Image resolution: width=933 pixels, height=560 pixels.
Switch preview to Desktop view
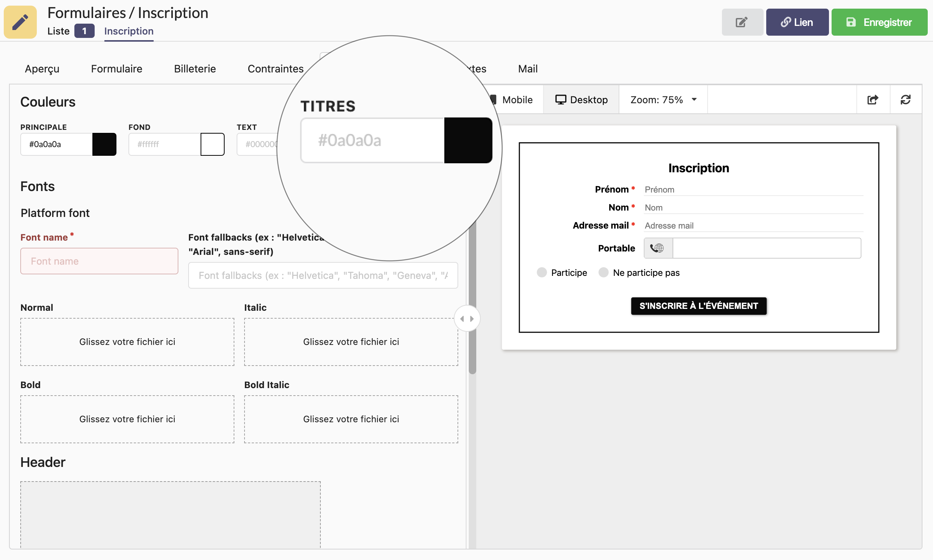[x=581, y=99]
